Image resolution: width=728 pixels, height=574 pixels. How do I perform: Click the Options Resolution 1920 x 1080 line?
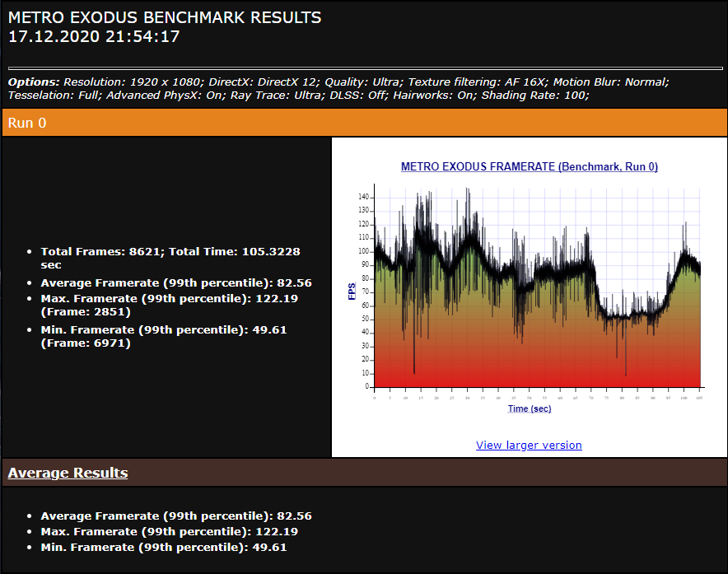pyautogui.click(x=338, y=82)
